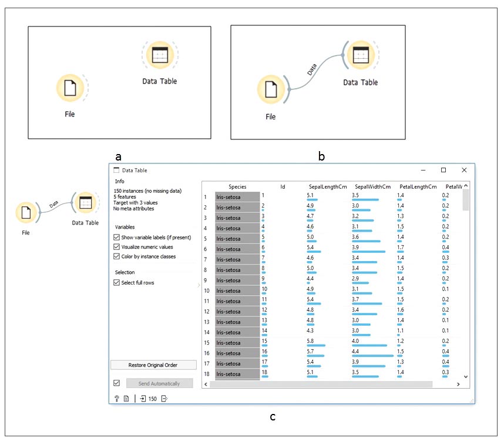Click the vertical scrollbar down arrow

466,376
